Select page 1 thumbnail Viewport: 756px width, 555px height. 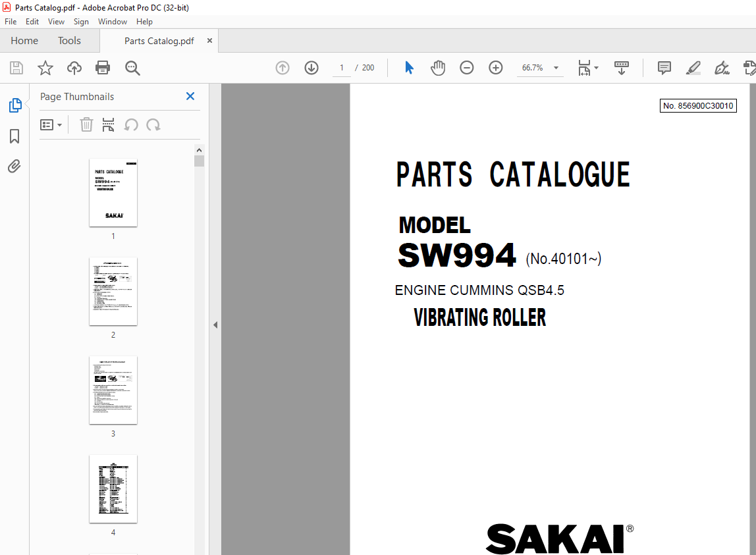pyautogui.click(x=113, y=193)
